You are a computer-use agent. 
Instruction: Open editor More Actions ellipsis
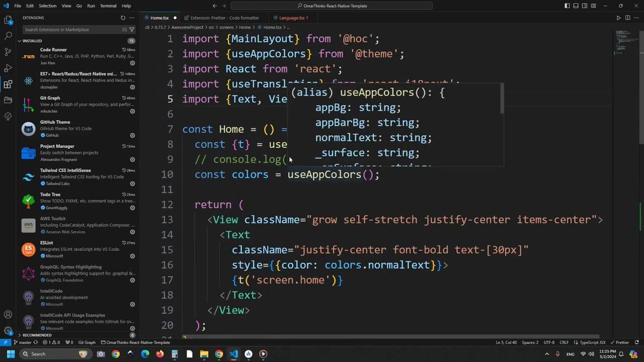(x=636, y=18)
